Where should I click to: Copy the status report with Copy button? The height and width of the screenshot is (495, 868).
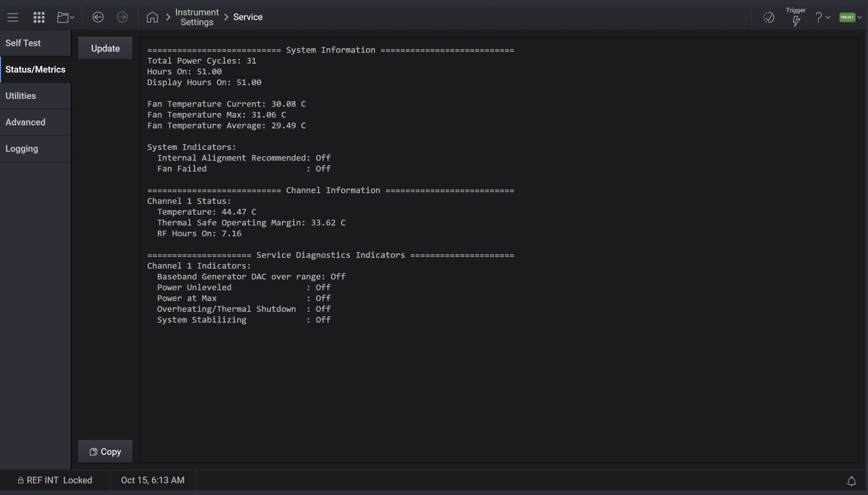(105, 452)
